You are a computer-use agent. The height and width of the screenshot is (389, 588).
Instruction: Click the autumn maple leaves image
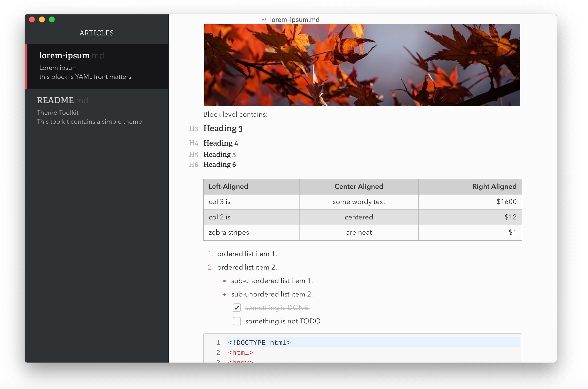click(362, 65)
